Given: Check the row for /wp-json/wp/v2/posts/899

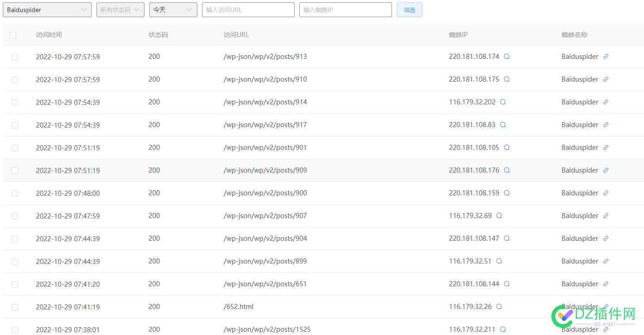Looking at the screenshot, I should tap(15, 262).
